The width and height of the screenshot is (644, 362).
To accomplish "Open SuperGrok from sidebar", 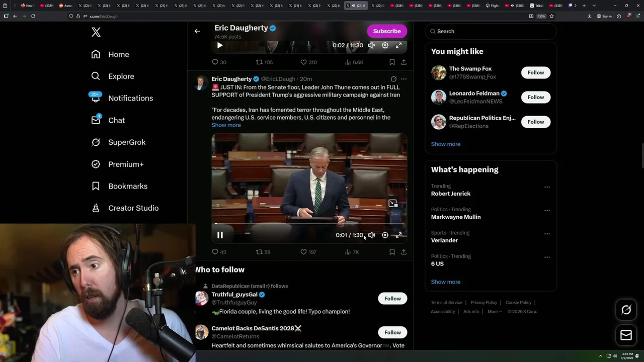I will 119,142.
